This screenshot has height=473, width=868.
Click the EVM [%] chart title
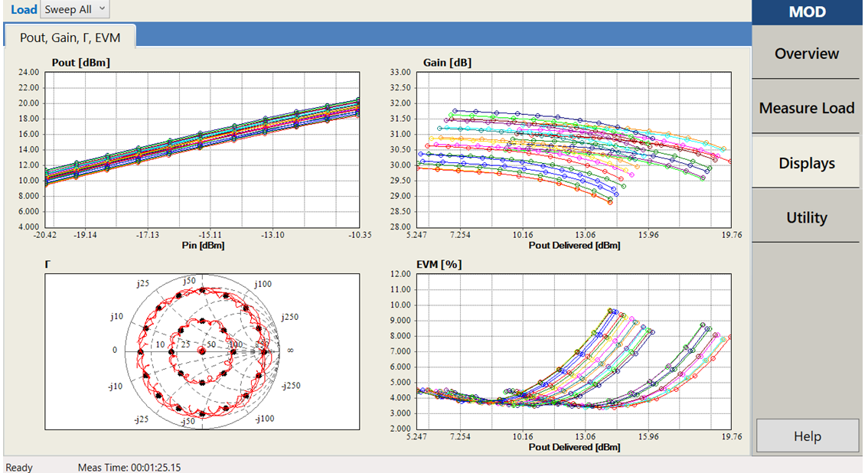click(x=439, y=265)
